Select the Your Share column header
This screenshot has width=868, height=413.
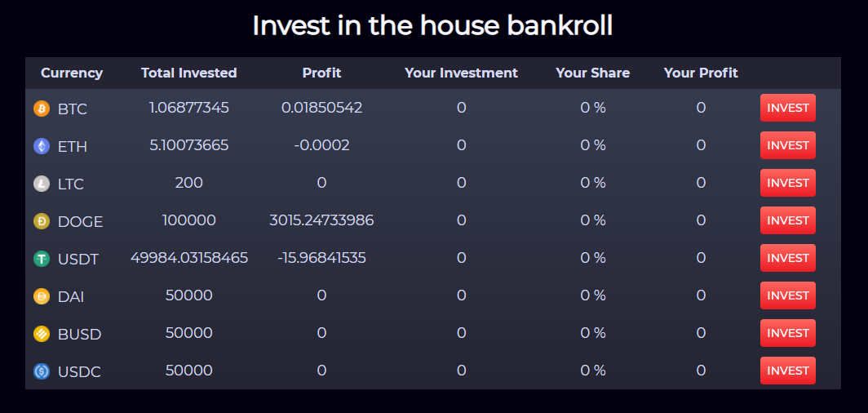593,73
